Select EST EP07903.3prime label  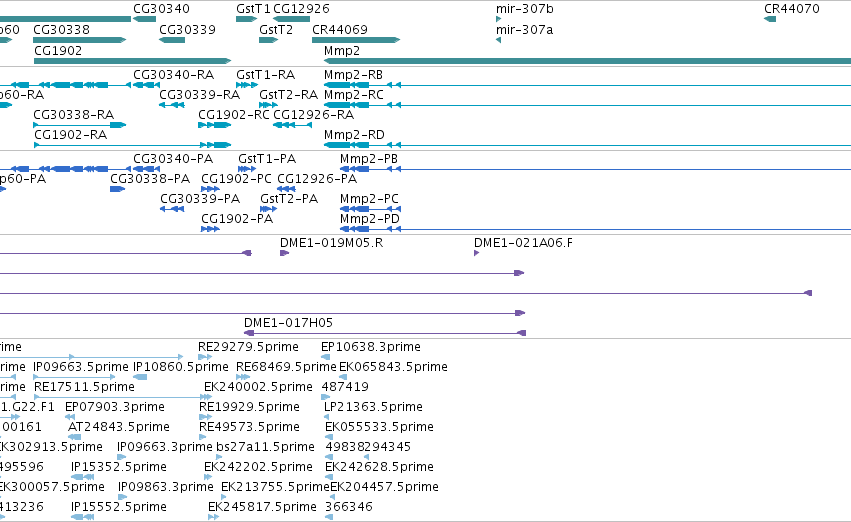pyautogui.click(x=115, y=407)
